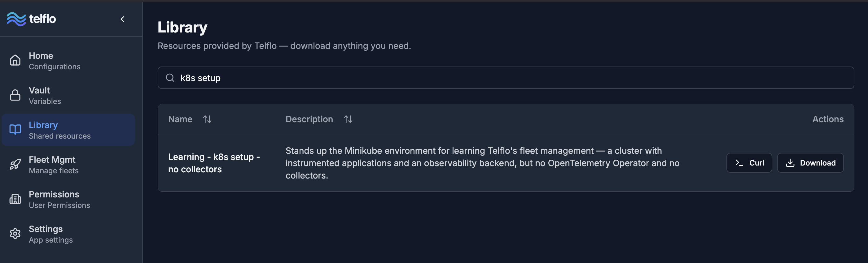
Task: Collapse the sidebar with the chevron arrow
Action: [123, 19]
